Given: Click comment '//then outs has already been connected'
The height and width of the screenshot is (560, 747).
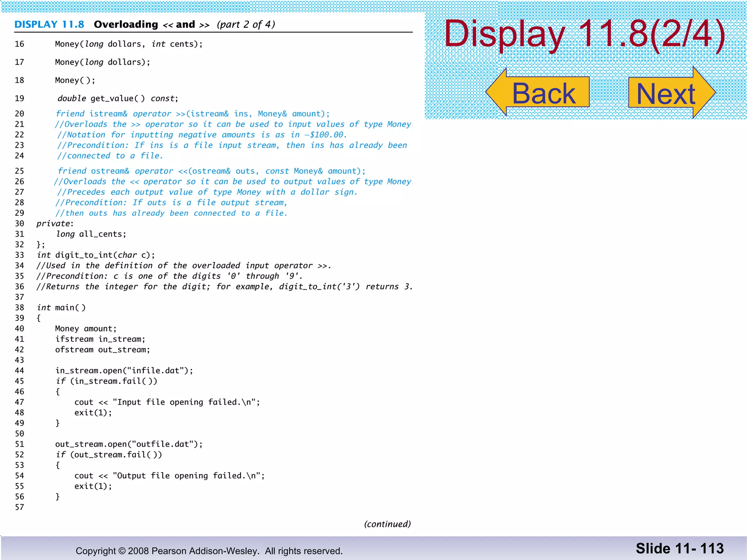Looking at the screenshot, I should pyautogui.click(x=171, y=213).
